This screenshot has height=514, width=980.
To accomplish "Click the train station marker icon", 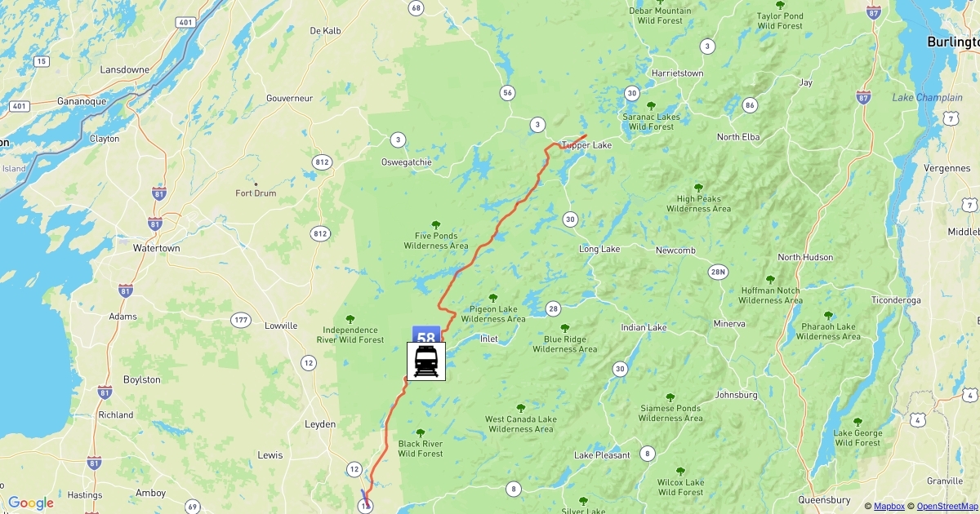I will (x=426, y=361).
